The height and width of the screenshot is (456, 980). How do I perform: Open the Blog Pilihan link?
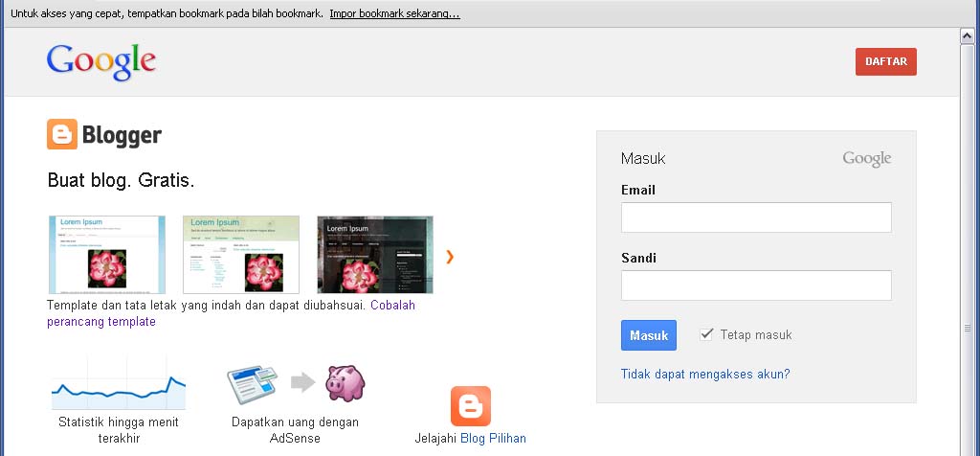(x=493, y=439)
